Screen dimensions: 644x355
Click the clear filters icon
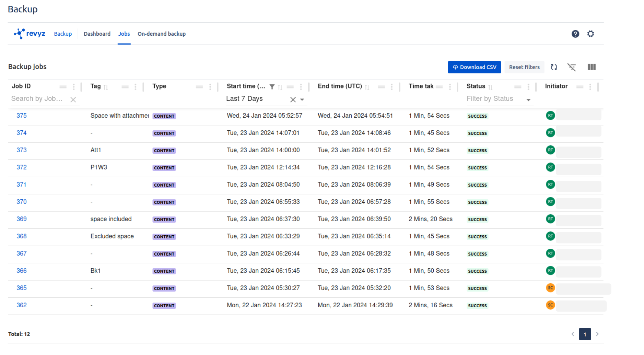click(572, 67)
